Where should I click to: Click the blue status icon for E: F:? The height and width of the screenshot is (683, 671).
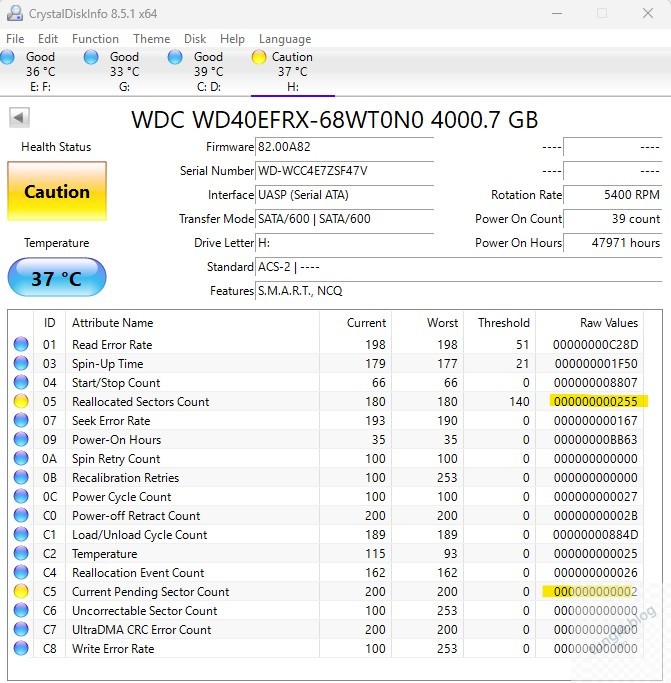[7, 57]
